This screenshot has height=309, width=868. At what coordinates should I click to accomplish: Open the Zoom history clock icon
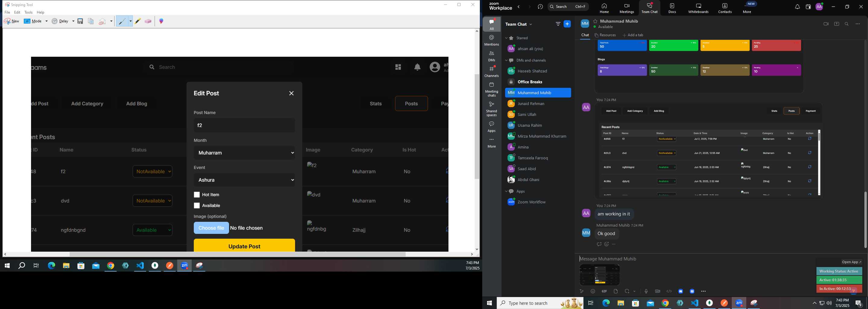(540, 7)
